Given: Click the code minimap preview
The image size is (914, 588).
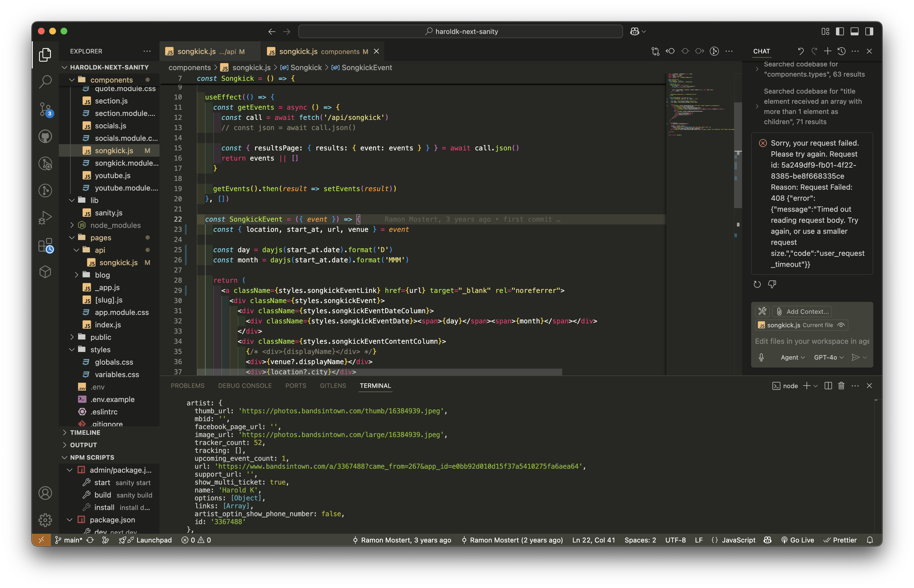Looking at the screenshot, I should click(700, 104).
